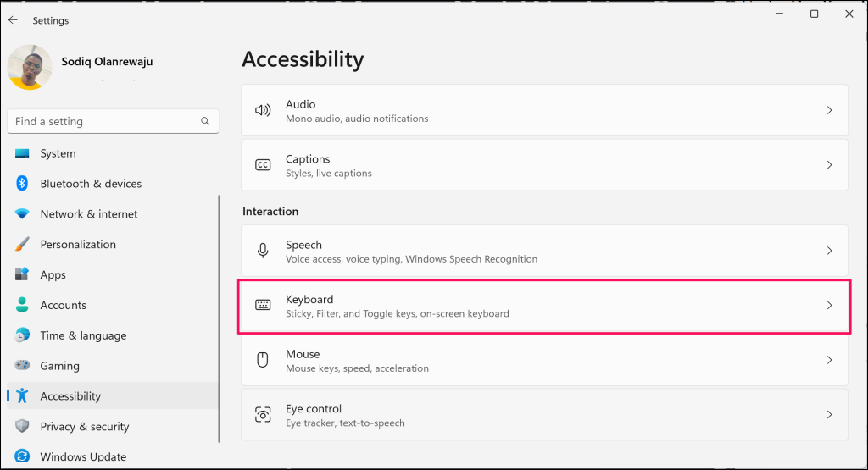Image resolution: width=868 pixels, height=470 pixels.
Task: Go back using the back arrow
Action: pos(14,20)
